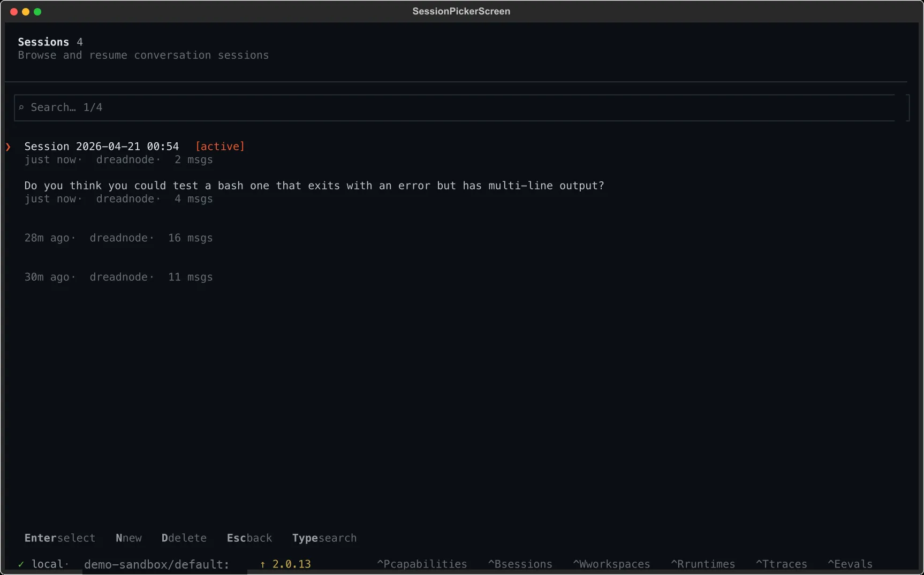Click the local runtime status label
The height and width of the screenshot is (575, 924).
point(47,564)
